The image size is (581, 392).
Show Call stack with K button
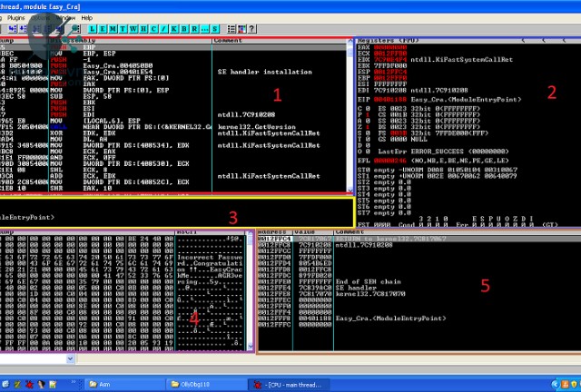[174, 28]
